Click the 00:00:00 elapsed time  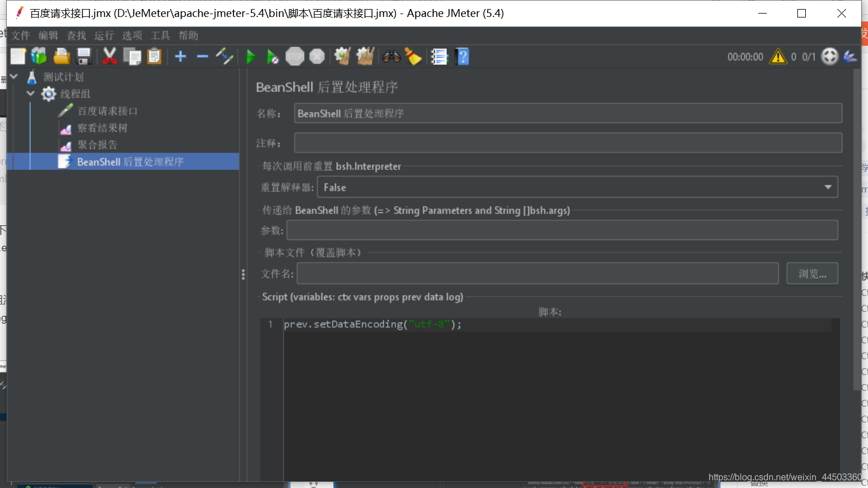(745, 56)
